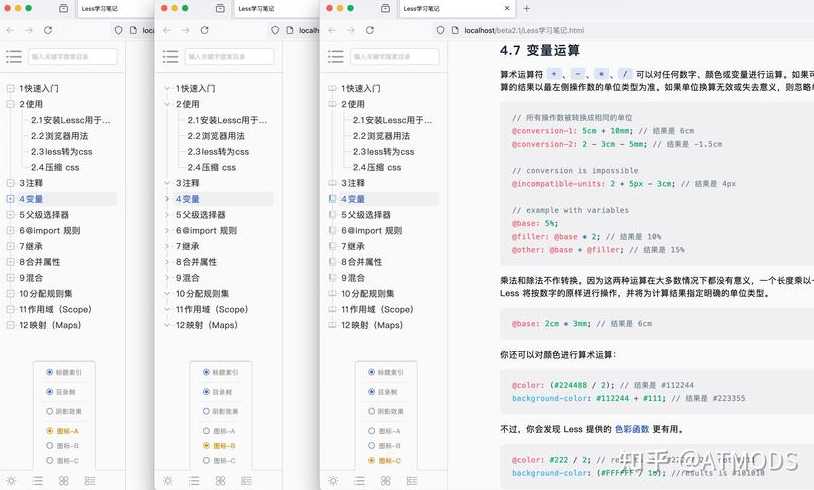Select 图标-A radio in the middle window
This screenshot has height=490, width=814.
[206, 431]
